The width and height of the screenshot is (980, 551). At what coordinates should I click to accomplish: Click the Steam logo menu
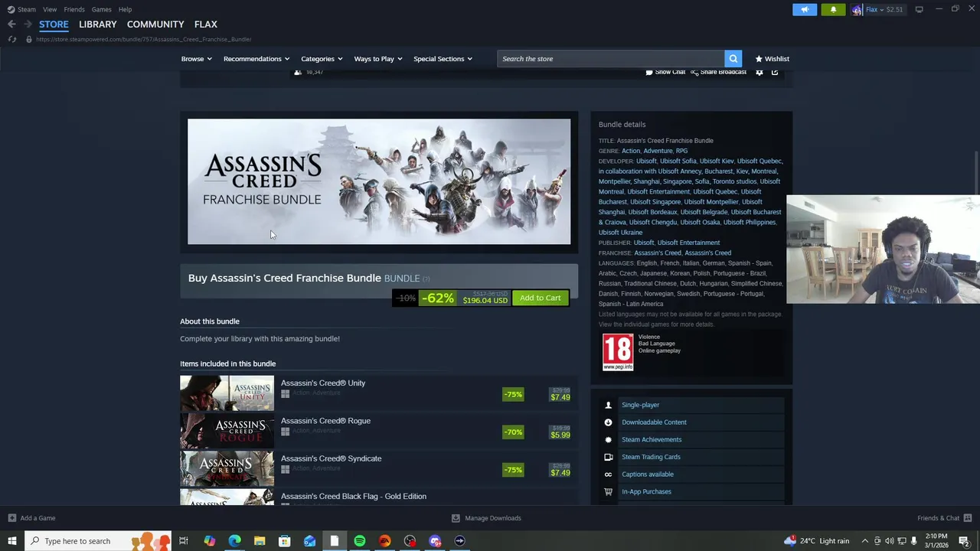[x=21, y=9]
